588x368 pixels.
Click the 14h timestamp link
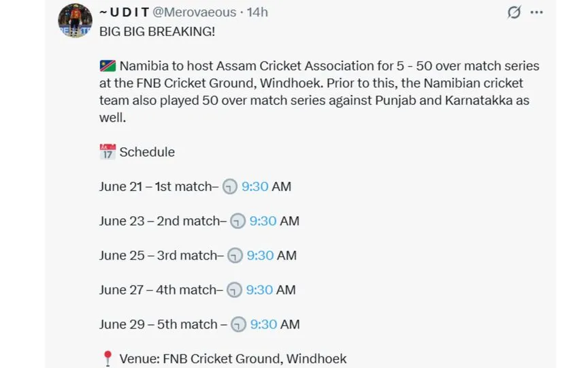[x=257, y=12]
